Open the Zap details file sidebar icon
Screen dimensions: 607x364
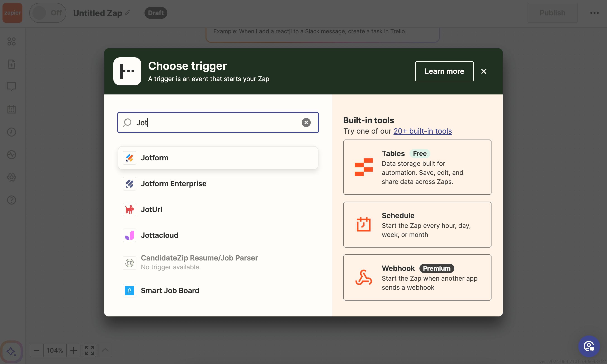tap(12, 64)
